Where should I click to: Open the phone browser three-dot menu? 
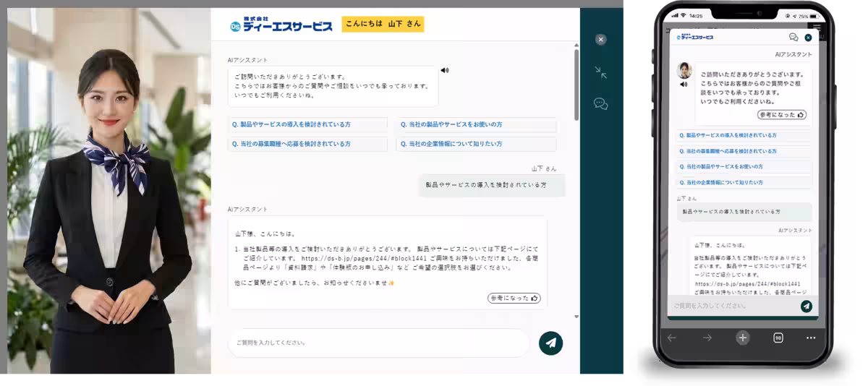click(x=811, y=338)
